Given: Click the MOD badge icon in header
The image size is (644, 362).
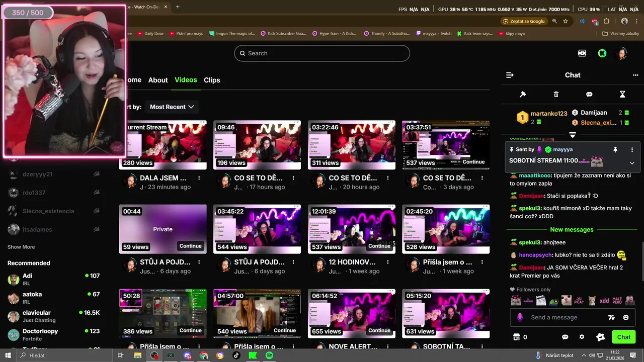Looking at the screenshot, I should click(582, 53).
